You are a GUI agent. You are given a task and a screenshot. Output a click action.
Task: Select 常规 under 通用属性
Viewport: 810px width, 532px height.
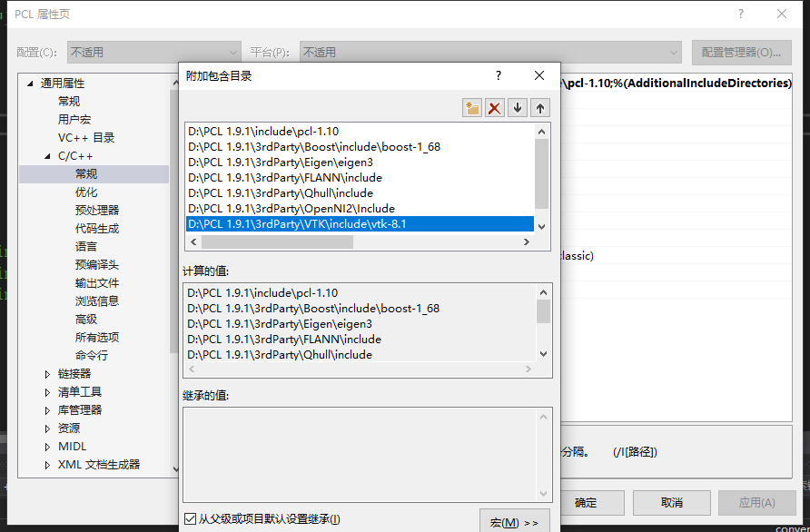point(69,102)
